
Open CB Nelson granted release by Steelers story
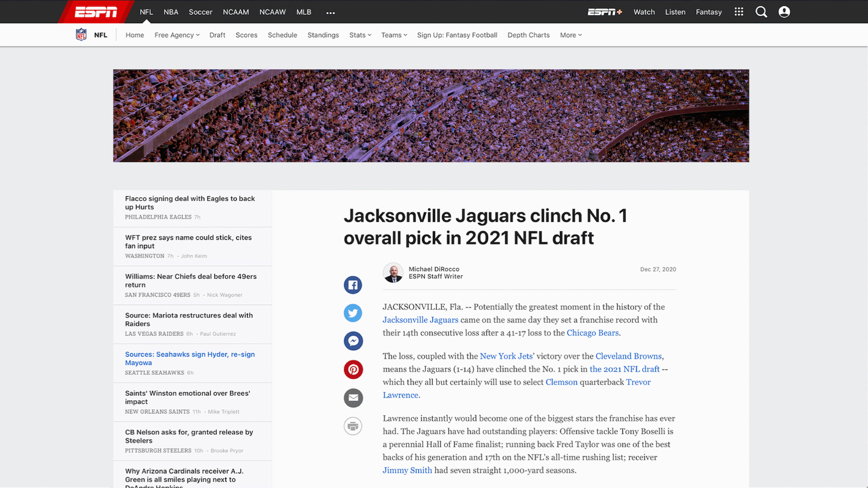(x=189, y=436)
